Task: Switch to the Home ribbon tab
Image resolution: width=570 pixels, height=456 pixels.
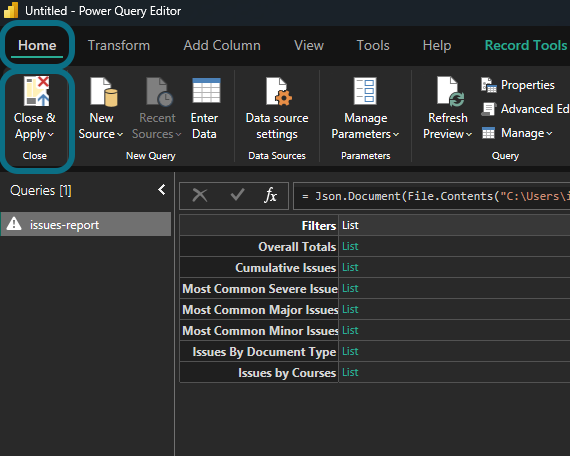Action: [37, 45]
